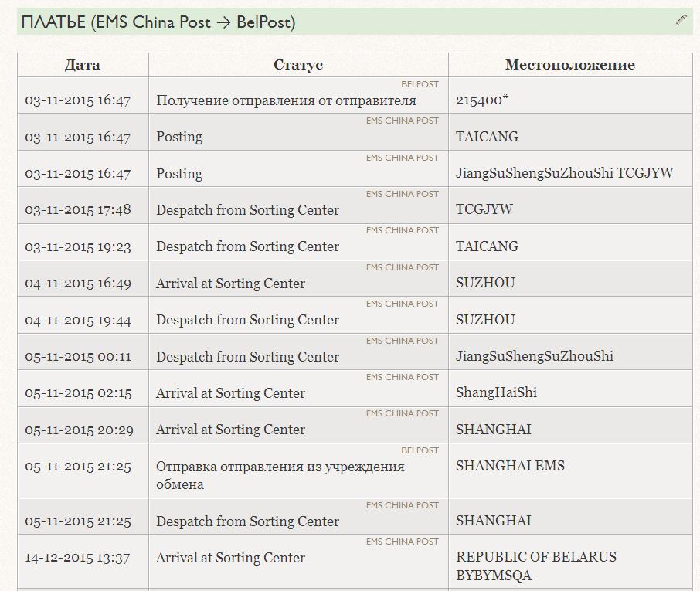Select the Получение отправления от отправителя row
The image size is (700, 591).
pyautogui.click(x=355, y=95)
